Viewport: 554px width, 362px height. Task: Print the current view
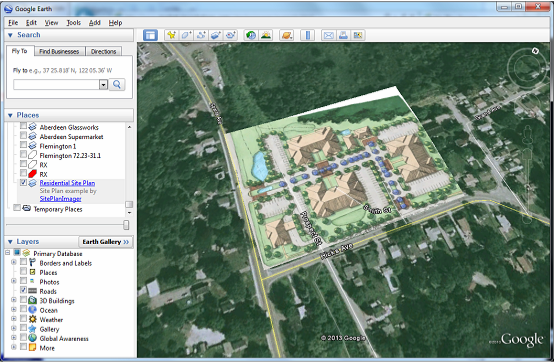coord(343,35)
